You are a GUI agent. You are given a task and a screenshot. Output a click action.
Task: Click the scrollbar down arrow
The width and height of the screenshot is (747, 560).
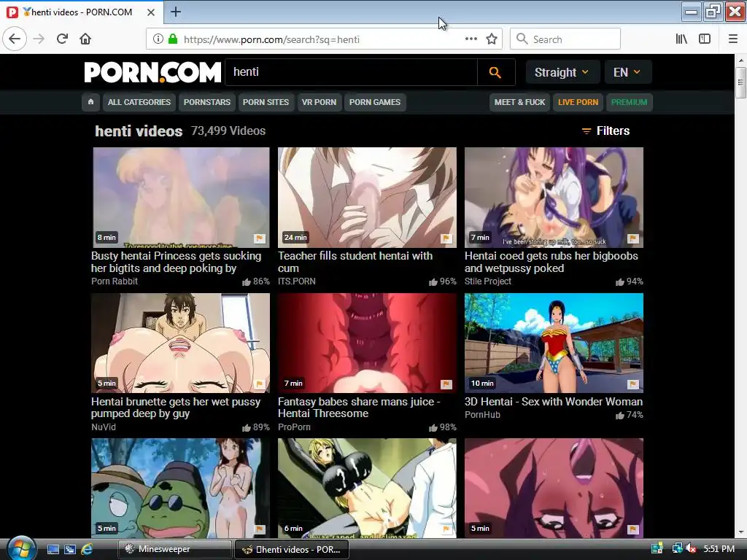[740, 533]
